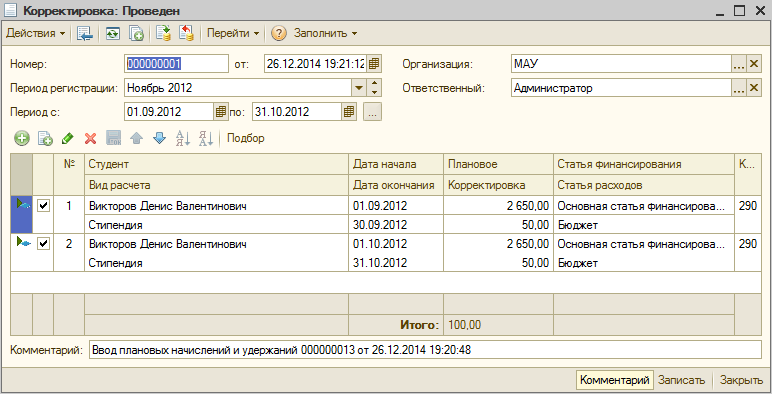Open selection for Организация field
The width and height of the screenshot is (772, 394).
[739, 64]
